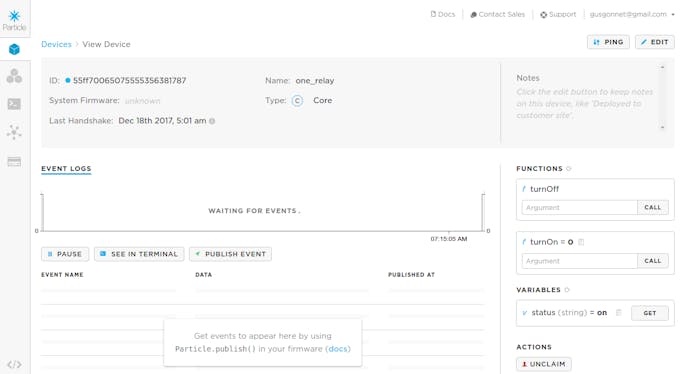Click the turnOff Argument input field

point(579,207)
